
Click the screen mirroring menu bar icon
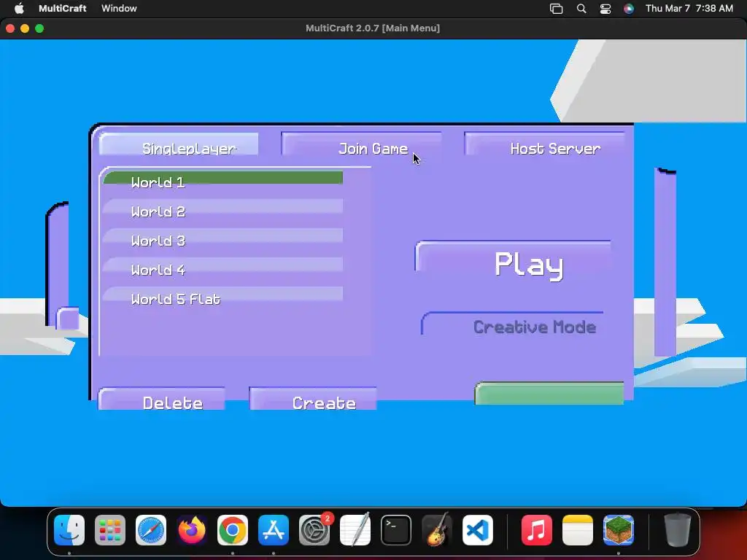[x=557, y=9]
